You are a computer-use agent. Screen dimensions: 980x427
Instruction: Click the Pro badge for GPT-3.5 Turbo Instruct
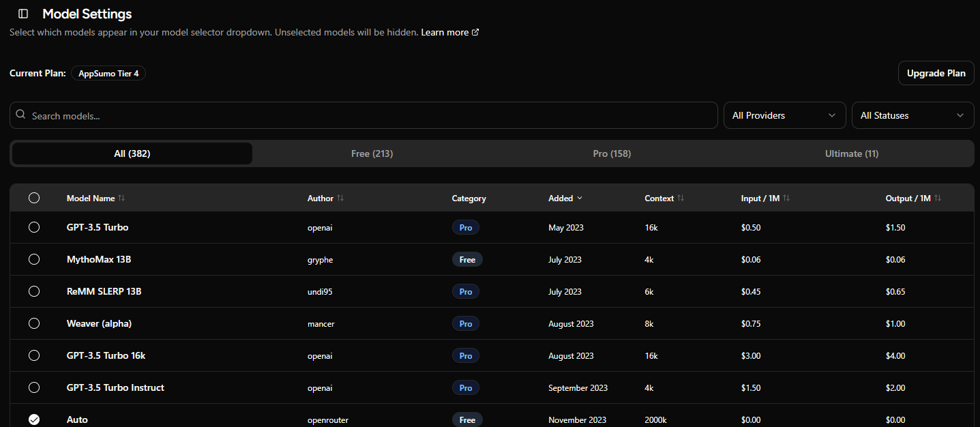click(466, 387)
